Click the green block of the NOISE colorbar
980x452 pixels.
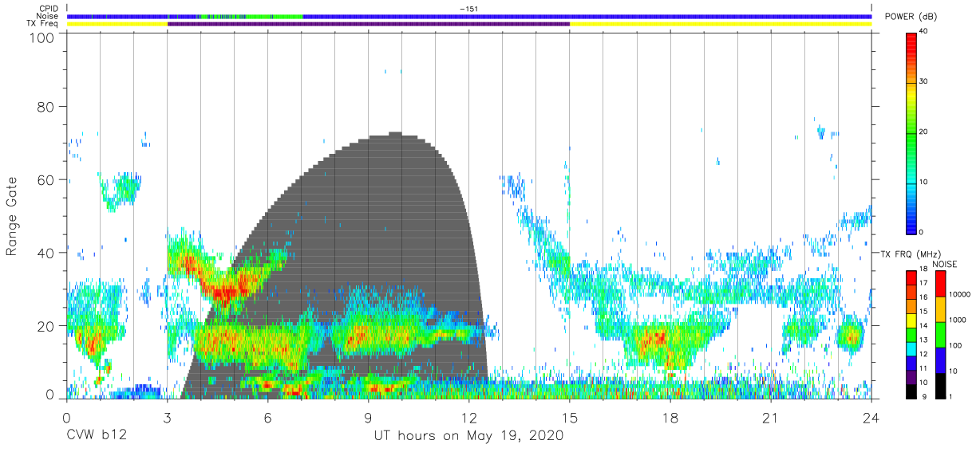[x=939, y=335]
